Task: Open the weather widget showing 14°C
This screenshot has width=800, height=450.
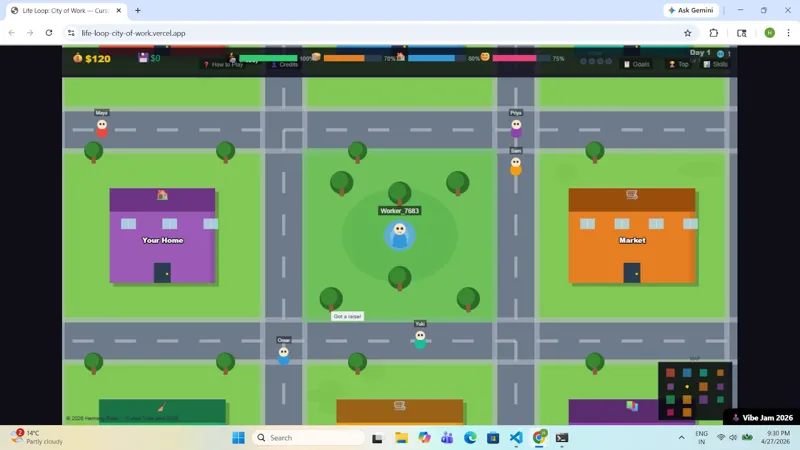Action: tap(38, 437)
